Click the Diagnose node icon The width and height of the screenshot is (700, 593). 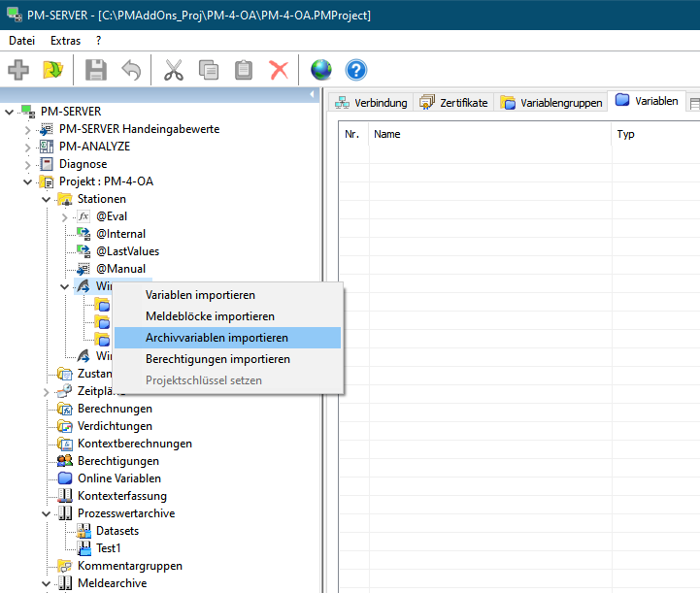pos(47,164)
